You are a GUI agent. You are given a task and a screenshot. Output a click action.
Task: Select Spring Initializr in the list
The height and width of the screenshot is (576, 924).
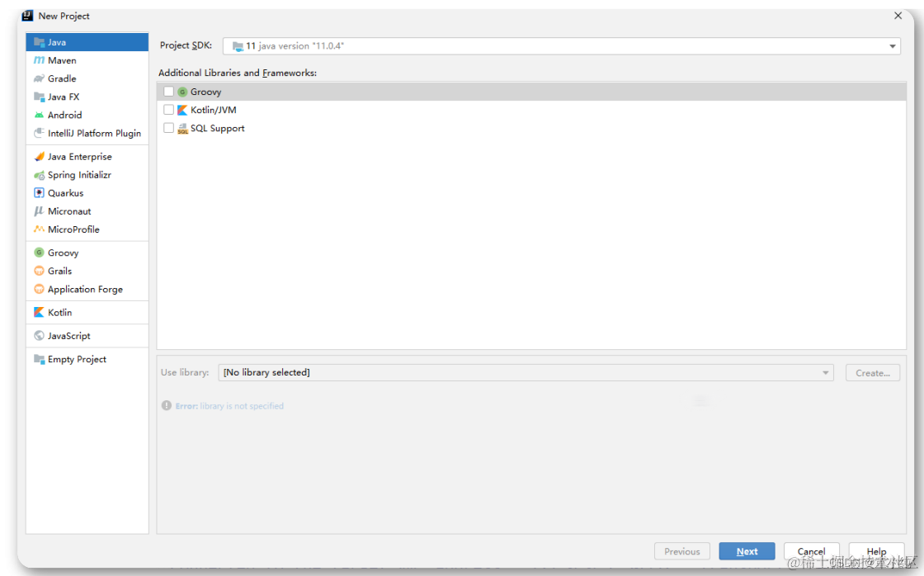(79, 174)
